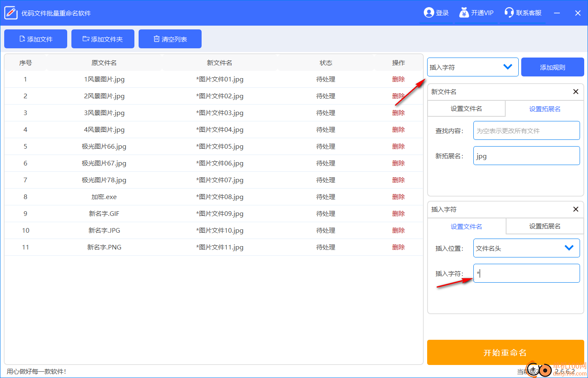
Task: Switch to 设置文件名 tab in 插入字符 panel
Action: pyautogui.click(x=466, y=226)
